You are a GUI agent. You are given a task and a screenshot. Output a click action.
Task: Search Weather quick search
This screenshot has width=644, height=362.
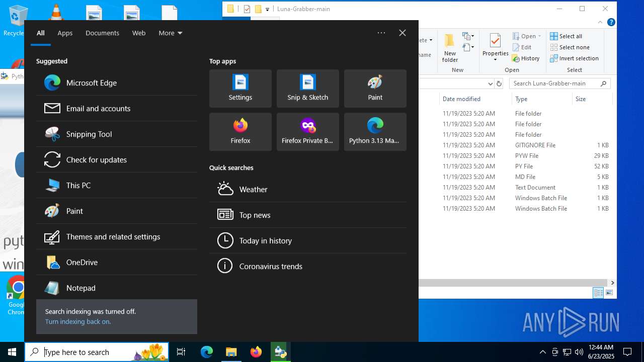click(x=308, y=190)
